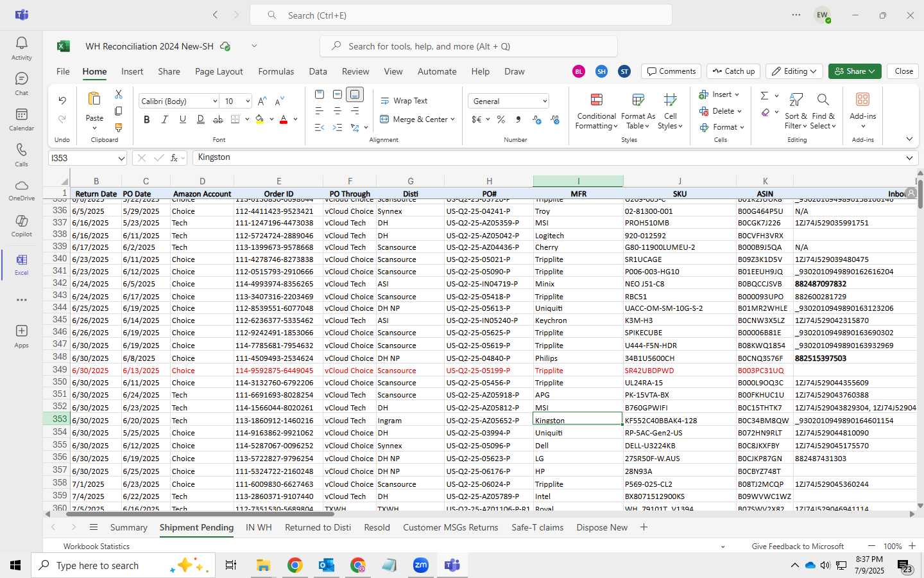Open Teams Calendar in sidebar
The width and height of the screenshot is (924, 578).
(21, 119)
